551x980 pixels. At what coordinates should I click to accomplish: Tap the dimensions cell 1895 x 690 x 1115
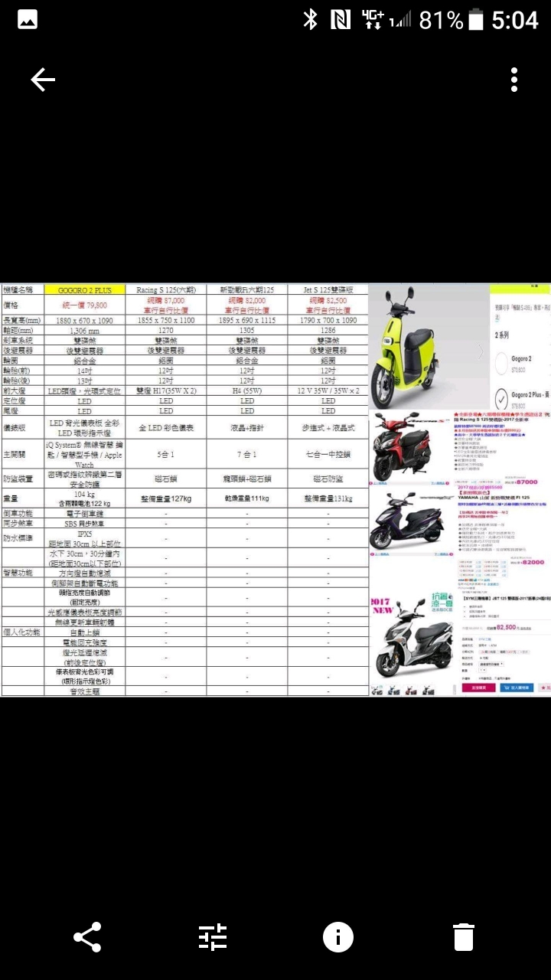(247, 321)
